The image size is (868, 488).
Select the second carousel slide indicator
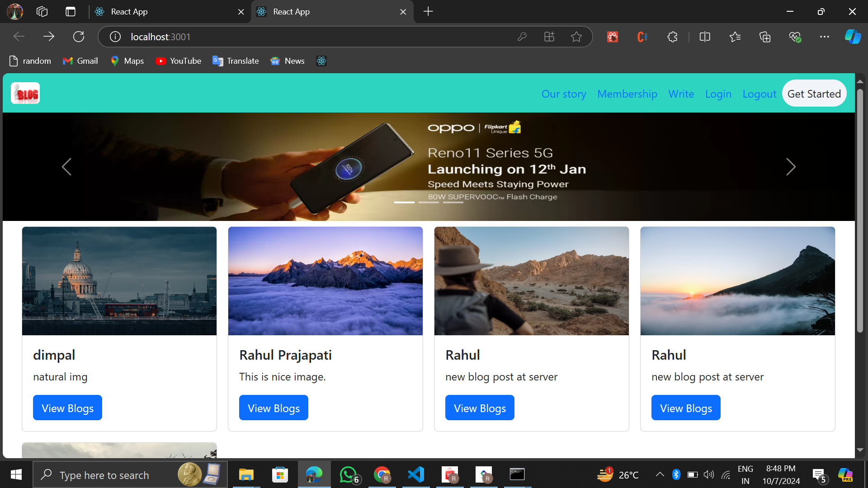click(429, 202)
